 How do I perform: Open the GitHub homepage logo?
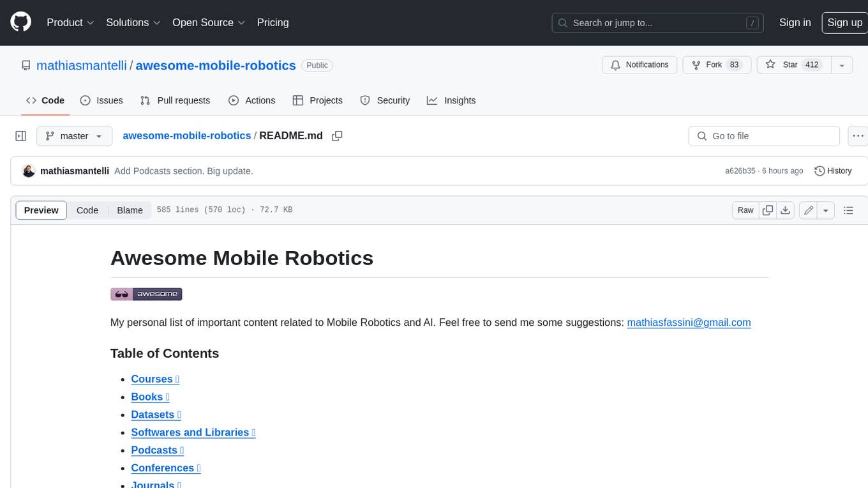click(20, 22)
